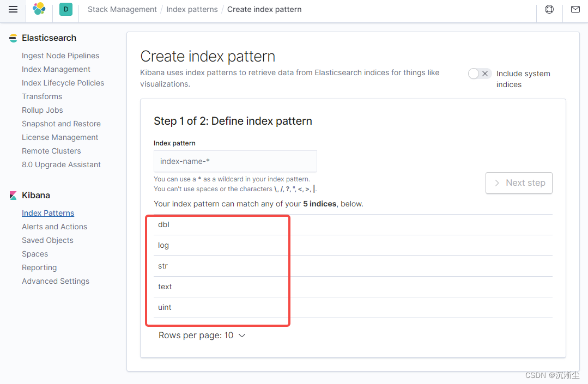Open the 'D' space selector icon

tap(65, 9)
